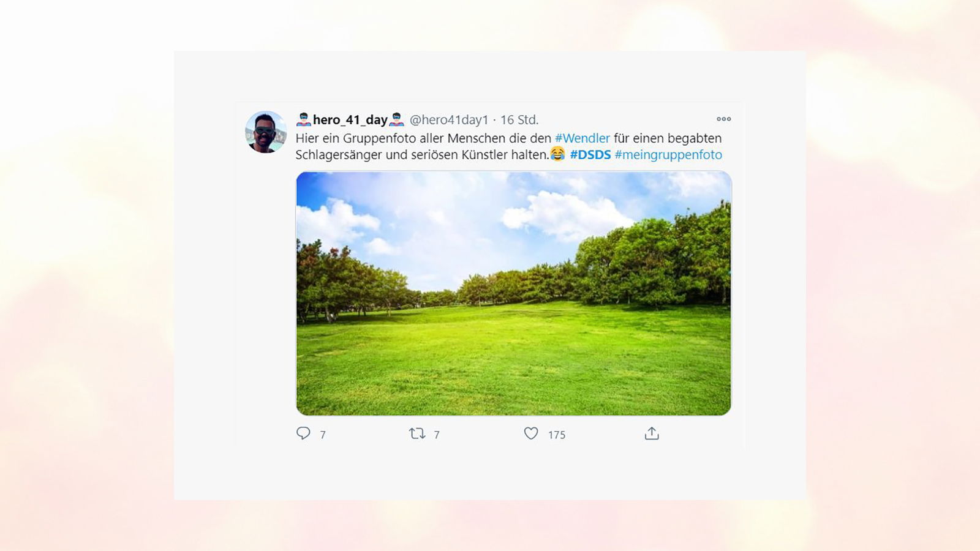The height and width of the screenshot is (551, 980).
Task: Open the #DSDS hashtag link
Action: [590, 155]
